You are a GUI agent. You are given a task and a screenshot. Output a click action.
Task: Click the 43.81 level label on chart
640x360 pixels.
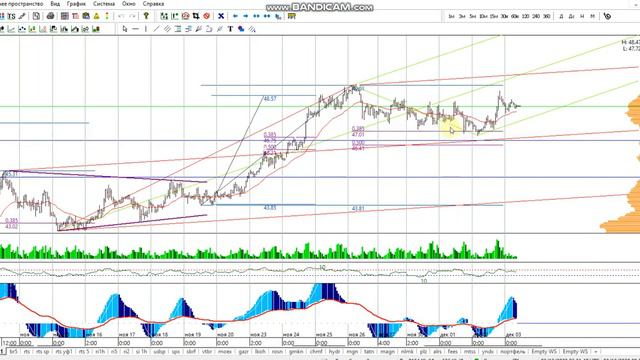[x=358, y=209]
